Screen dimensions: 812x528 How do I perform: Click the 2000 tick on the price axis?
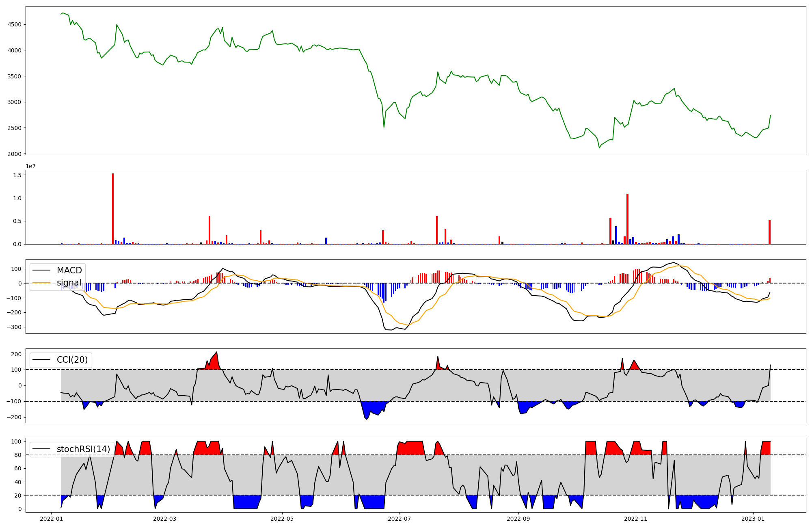15,154
